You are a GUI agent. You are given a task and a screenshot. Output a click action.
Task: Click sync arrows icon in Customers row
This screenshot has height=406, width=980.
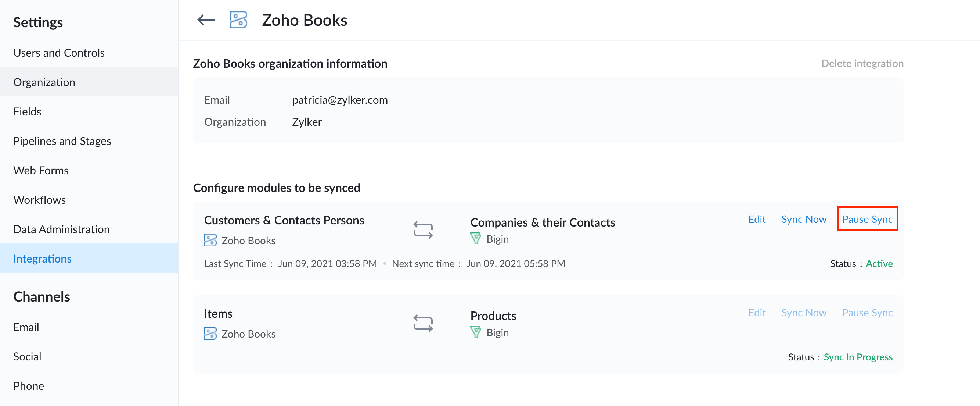click(423, 230)
